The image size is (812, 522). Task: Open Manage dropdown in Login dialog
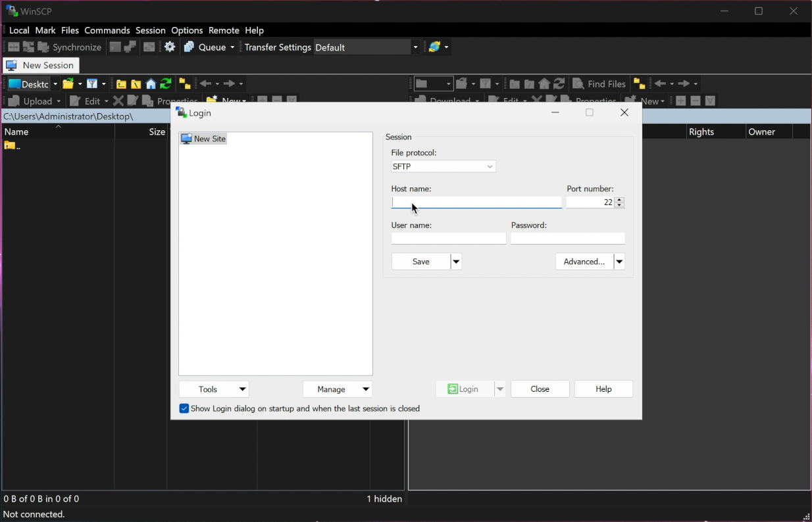pyautogui.click(x=338, y=389)
